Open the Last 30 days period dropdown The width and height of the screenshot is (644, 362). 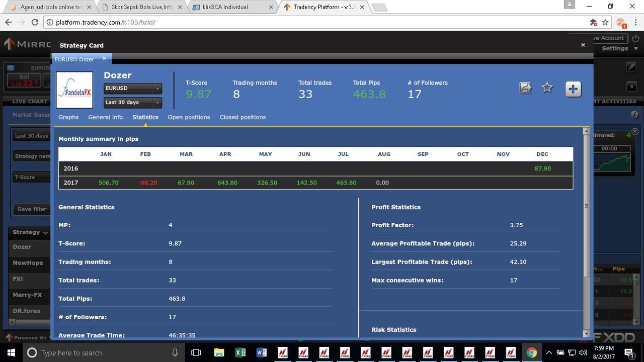point(132,103)
